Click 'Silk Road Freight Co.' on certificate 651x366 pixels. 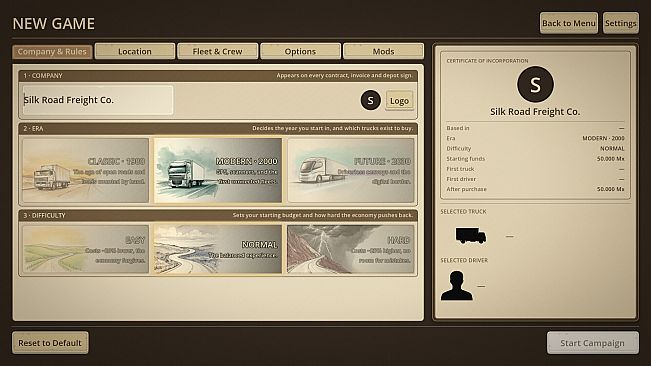[x=535, y=112]
